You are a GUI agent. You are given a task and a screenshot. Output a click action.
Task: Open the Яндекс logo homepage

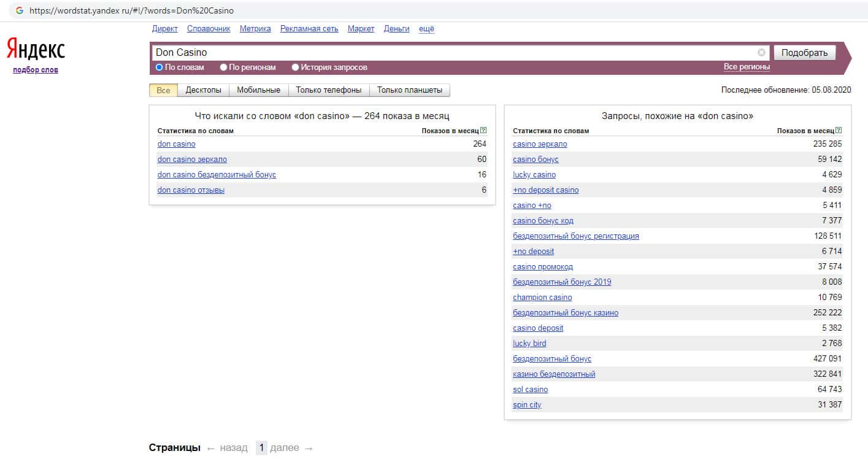click(36, 48)
